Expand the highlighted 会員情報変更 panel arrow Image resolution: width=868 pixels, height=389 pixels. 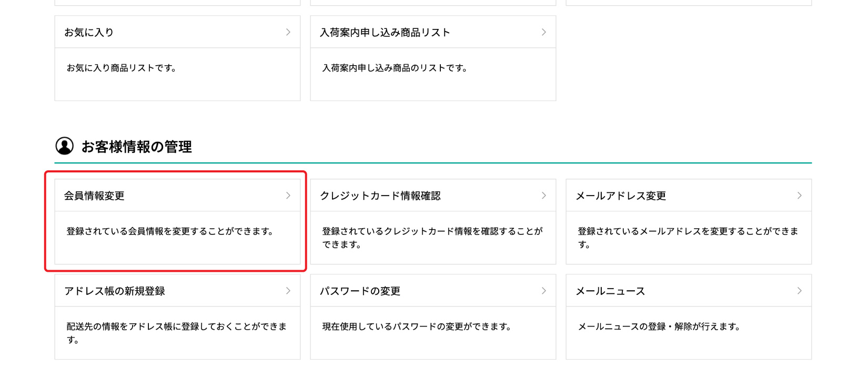pyautogui.click(x=288, y=195)
